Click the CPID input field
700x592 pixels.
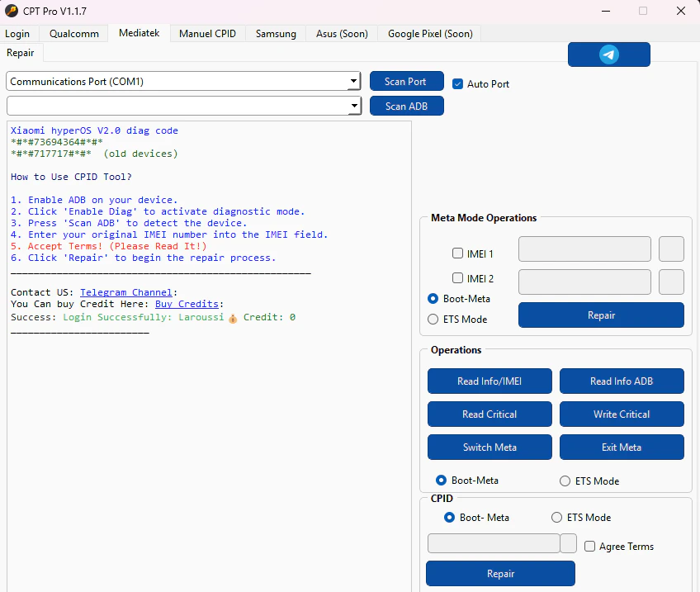(494, 543)
